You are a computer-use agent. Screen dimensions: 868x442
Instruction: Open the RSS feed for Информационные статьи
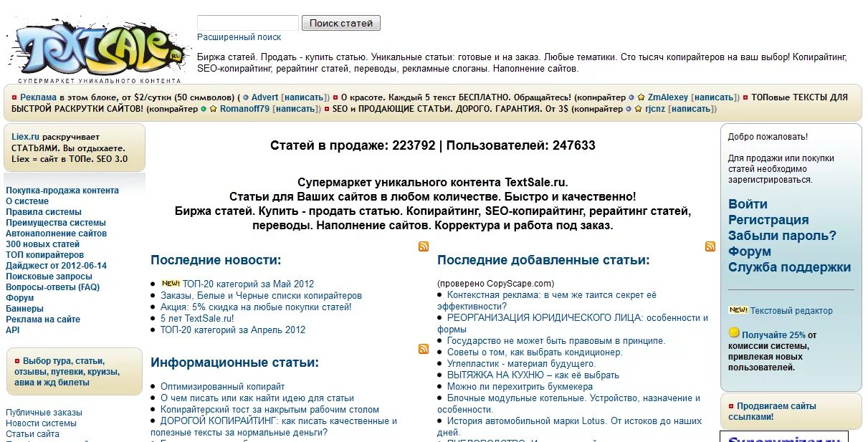click(424, 349)
